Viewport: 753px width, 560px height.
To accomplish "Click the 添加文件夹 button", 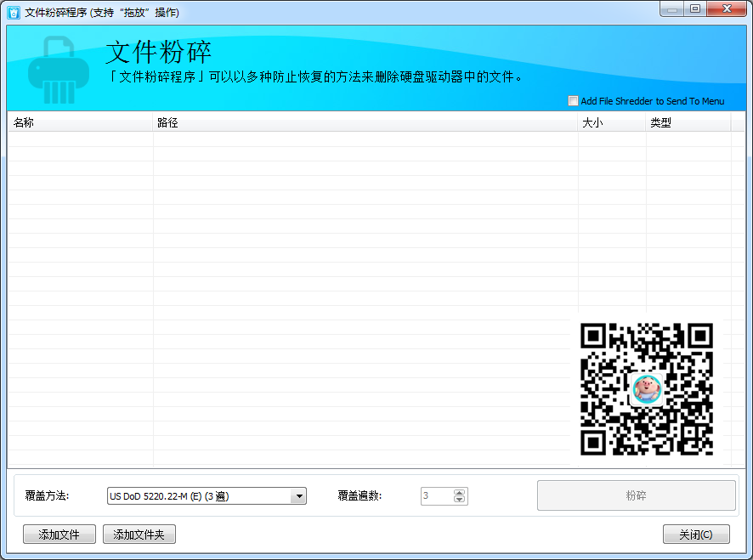I will pos(139,534).
